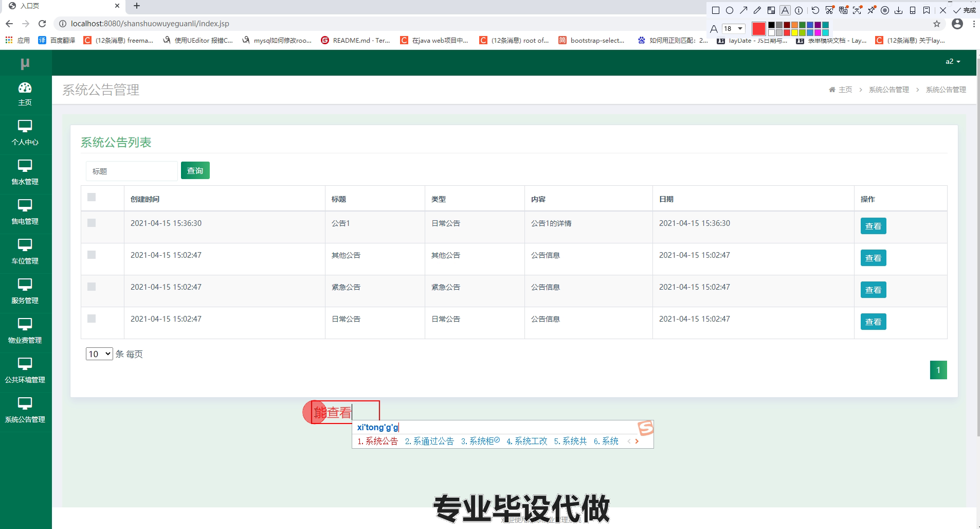Send the screenshot to phone

coord(913,10)
